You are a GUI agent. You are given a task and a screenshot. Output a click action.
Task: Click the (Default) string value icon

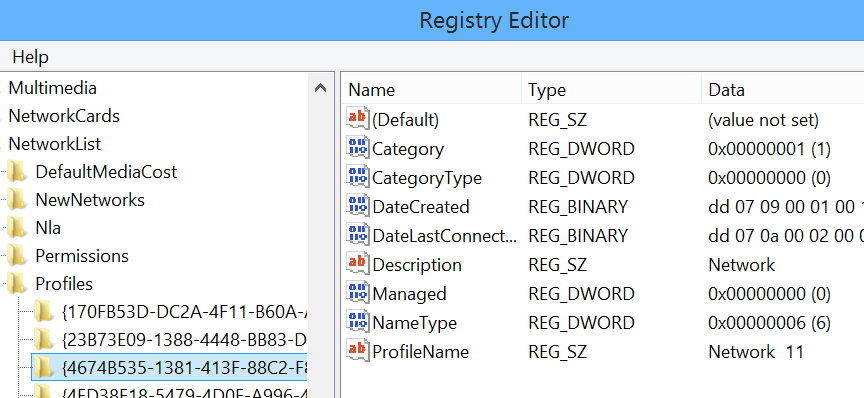(x=358, y=120)
